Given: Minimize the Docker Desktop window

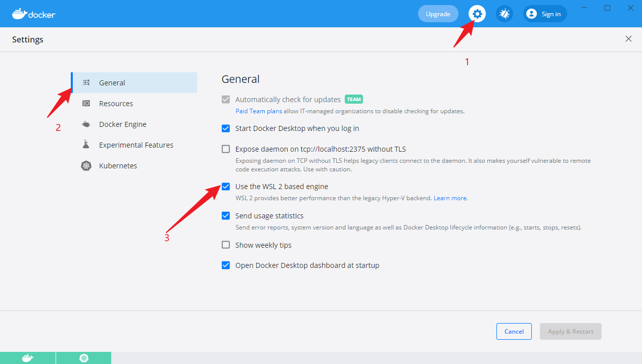Looking at the screenshot, I should 584,8.
